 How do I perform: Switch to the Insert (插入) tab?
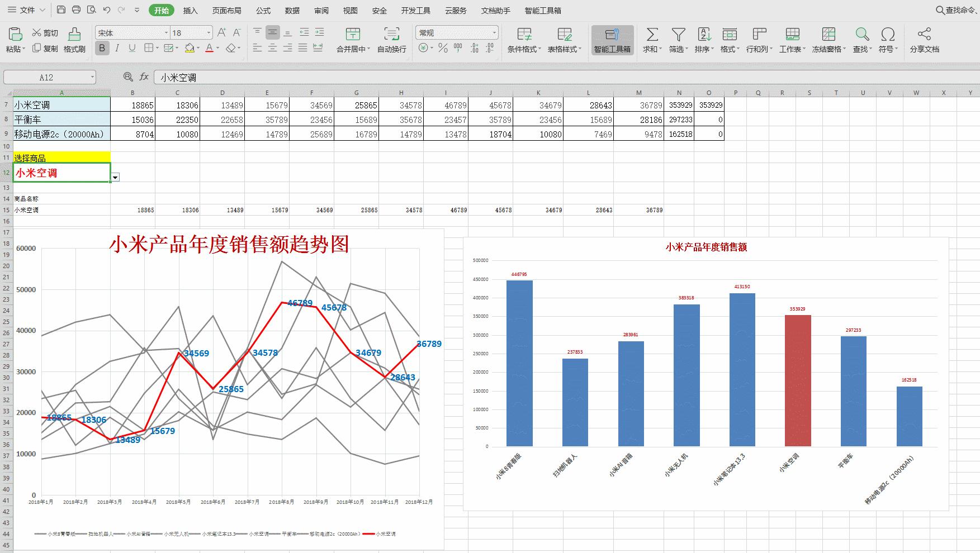click(x=191, y=11)
